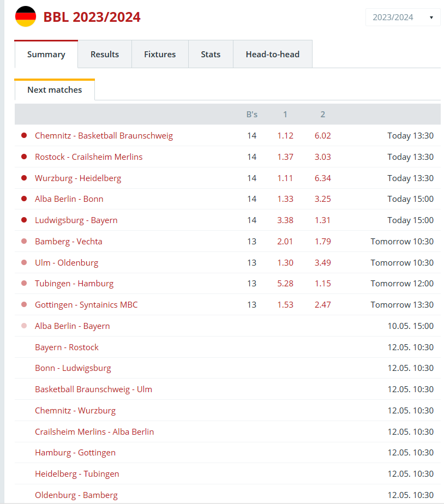Viewport: 444px width, 504px height.
Task: Click home odds 1.30 for Ulm
Action: click(285, 262)
